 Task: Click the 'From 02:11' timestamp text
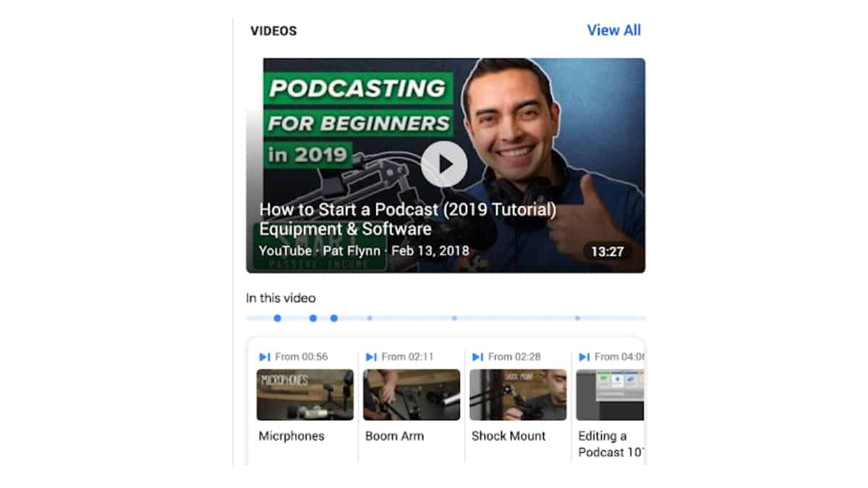[408, 356]
